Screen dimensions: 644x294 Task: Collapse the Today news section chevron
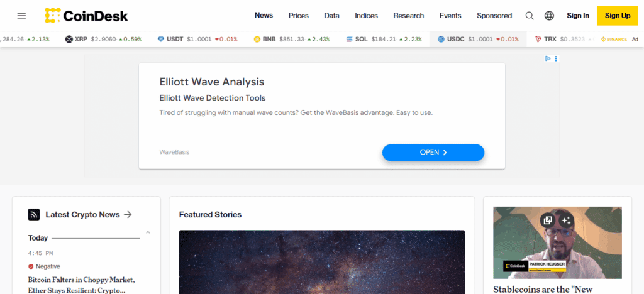click(x=148, y=232)
